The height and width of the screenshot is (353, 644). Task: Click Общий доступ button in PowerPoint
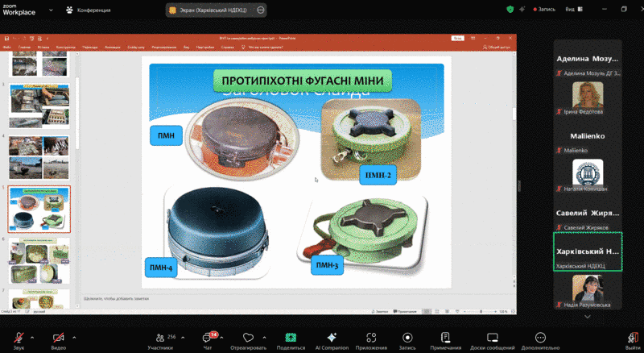[x=496, y=48]
